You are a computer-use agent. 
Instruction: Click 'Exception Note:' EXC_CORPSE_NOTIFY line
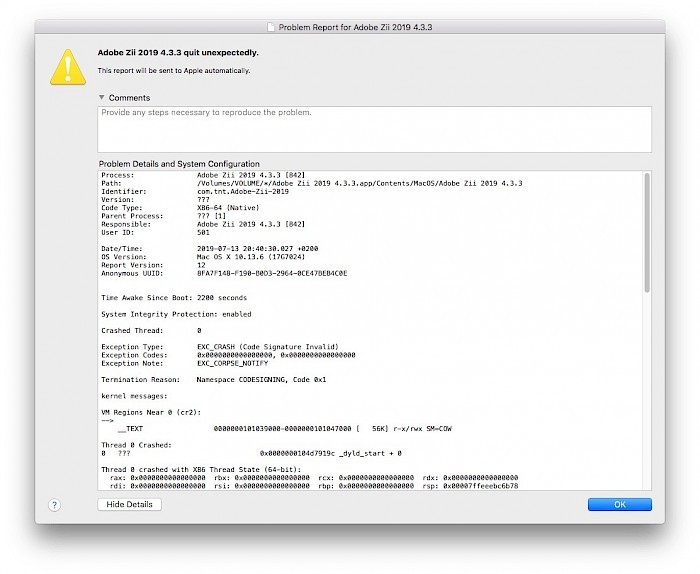184,363
